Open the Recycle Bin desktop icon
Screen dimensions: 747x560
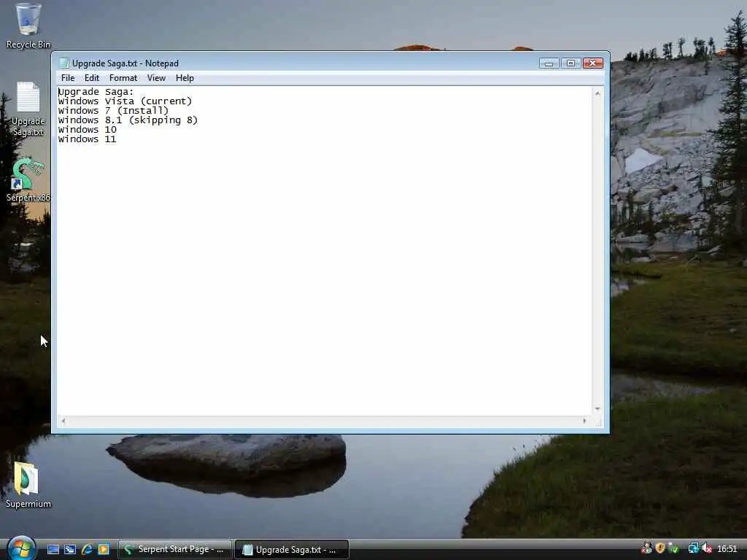click(28, 26)
